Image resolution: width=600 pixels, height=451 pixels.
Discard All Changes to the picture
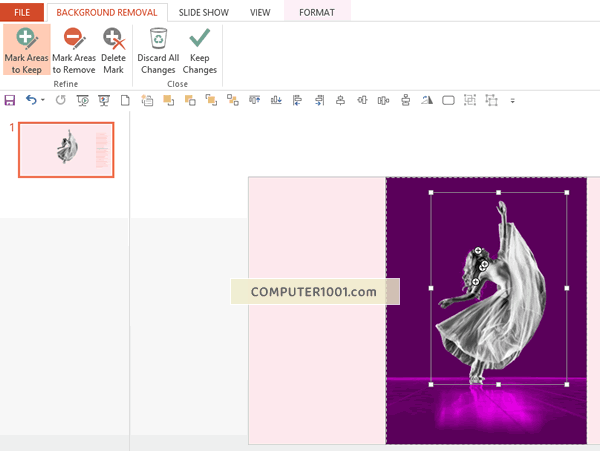[x=158, y=50]
